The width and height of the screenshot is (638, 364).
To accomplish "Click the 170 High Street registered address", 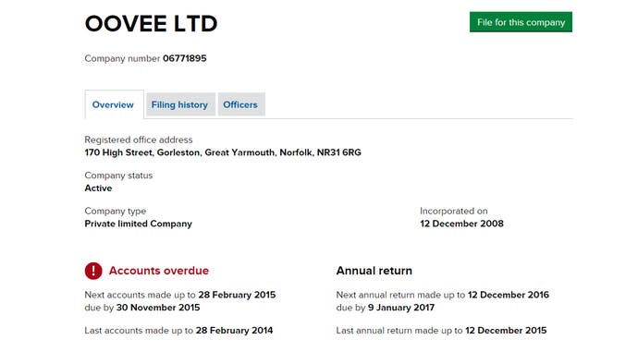I will point(223,152).
